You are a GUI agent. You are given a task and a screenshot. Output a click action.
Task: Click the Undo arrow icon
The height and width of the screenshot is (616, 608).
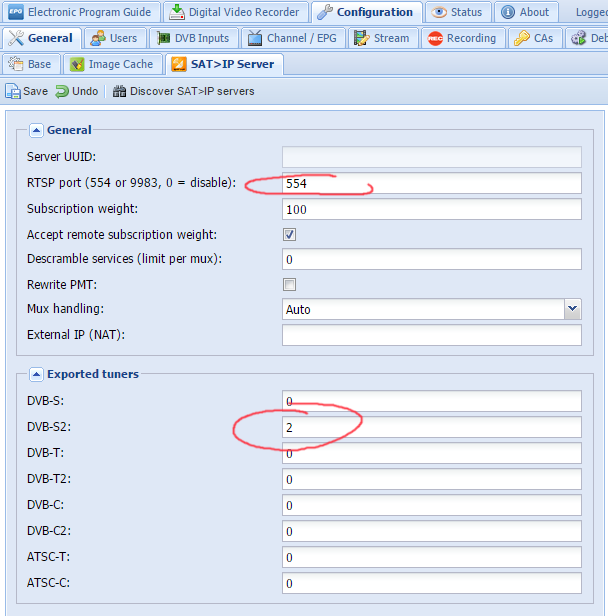coord(62,91)
